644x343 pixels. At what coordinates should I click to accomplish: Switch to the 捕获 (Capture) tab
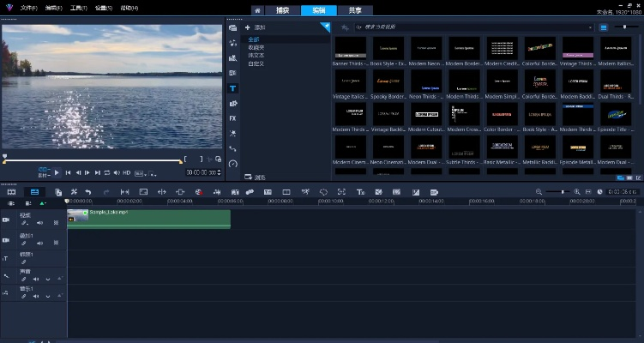point(281,9)
